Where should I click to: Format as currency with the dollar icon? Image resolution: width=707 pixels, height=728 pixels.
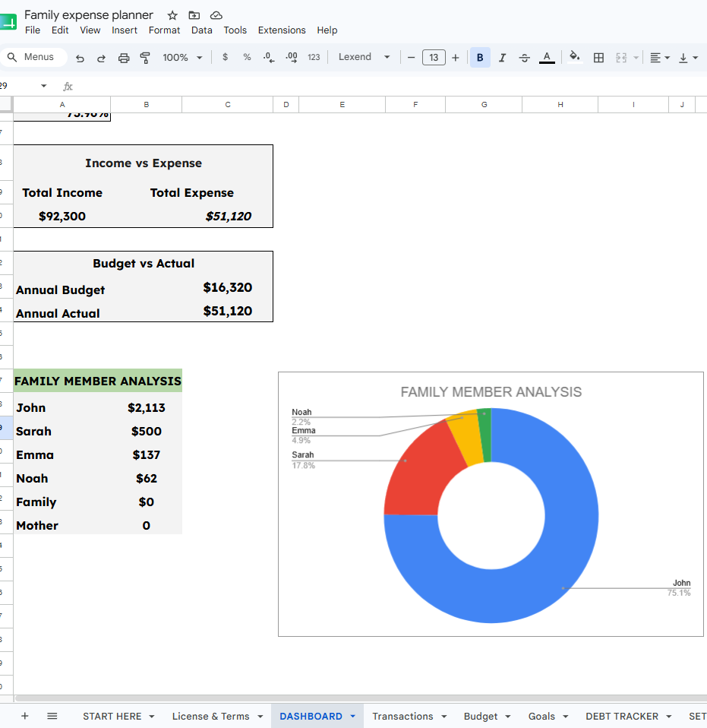click(225, 57)
